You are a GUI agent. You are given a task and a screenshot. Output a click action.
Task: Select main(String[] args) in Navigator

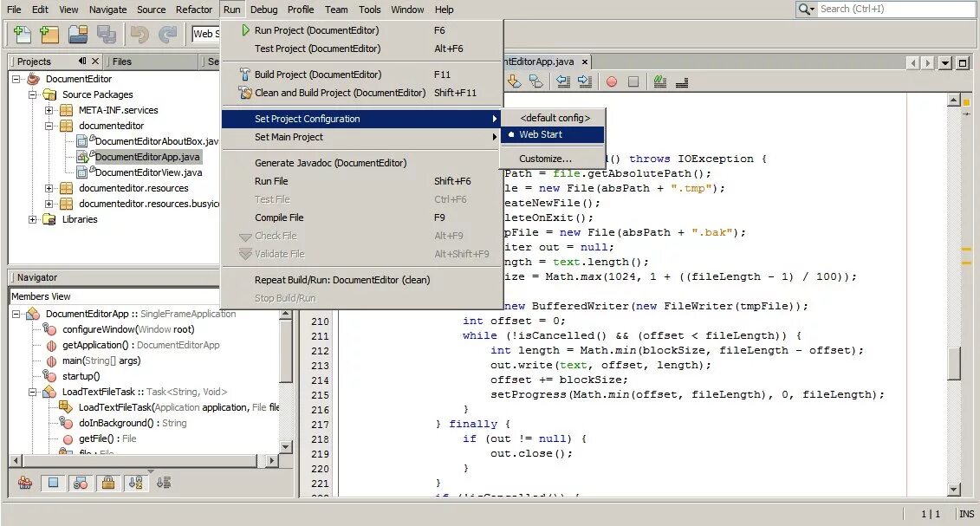click(101, 360)
